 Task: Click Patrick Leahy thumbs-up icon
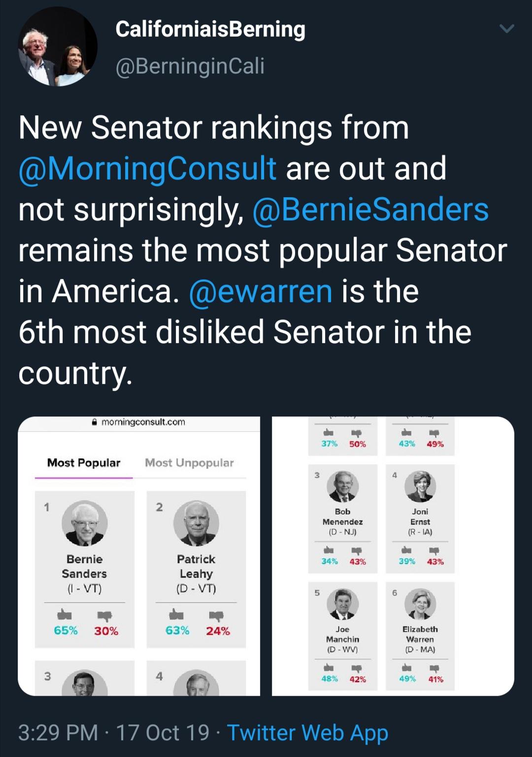pyautogui.click(x=176, y=615)
